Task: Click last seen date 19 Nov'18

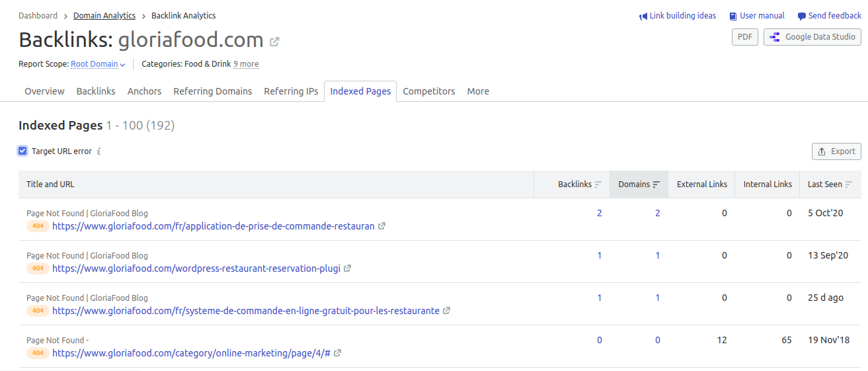Action: coord(828,340)
